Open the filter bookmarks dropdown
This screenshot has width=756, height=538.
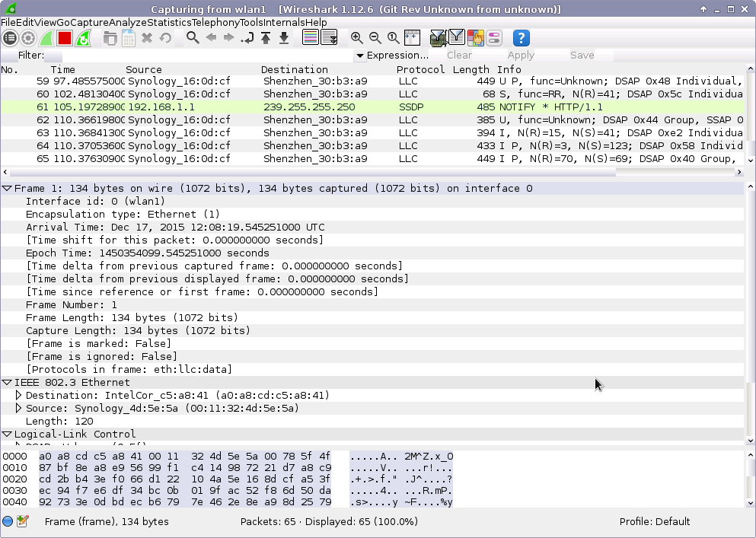[x=29, y=55]
